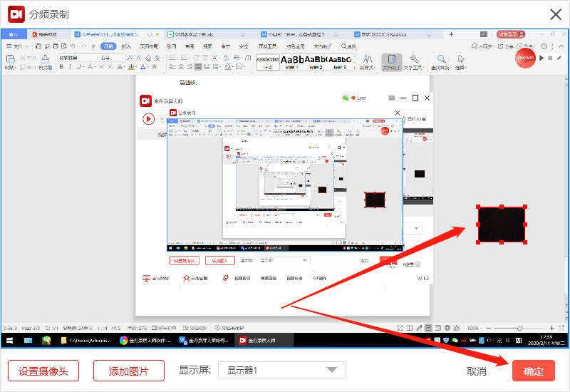Open the 设置摄像头 camera settings
The image size is (570, 392).
pyautogui.click(x=43, y=371)
